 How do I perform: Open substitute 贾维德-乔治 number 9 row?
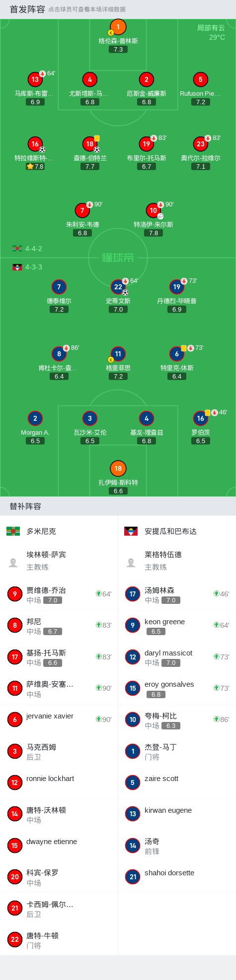pos(59,594)
